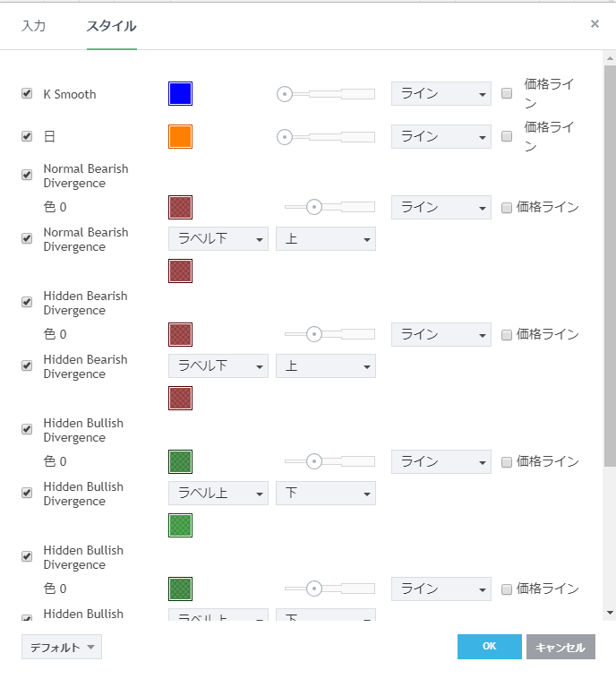
Task: Expand the ラベル上 dropdown for Hidden Bullish
Action: (x=218, y=494)
